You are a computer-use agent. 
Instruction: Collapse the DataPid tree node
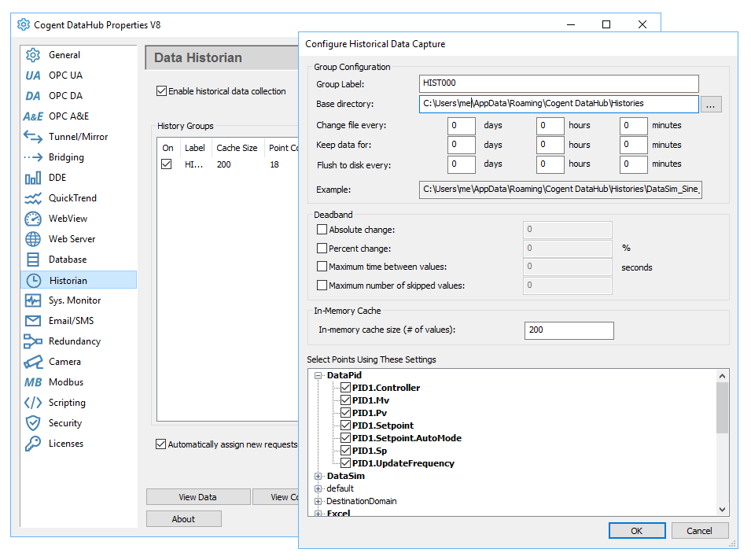coord(318,376)
